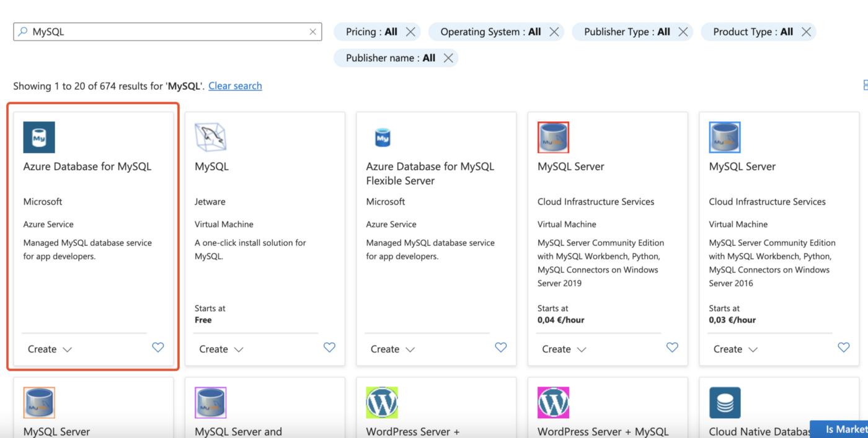
Task: Favorite the Jetware MySQL offering
Action: click(x=329, y=348)
